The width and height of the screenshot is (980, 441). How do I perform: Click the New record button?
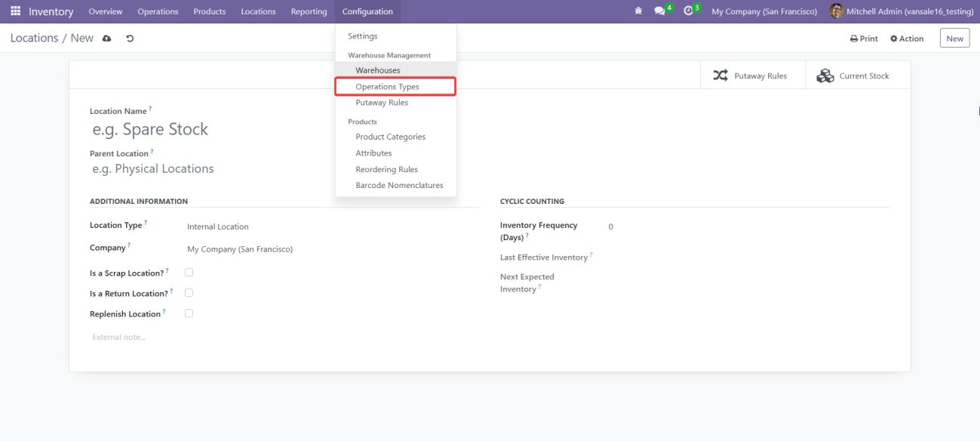coord(954,39)
